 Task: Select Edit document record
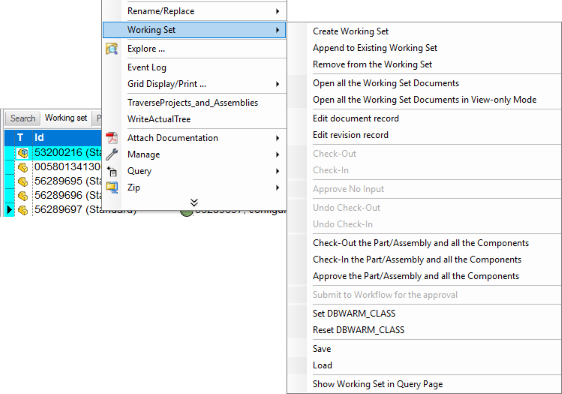(x=356, y=118)
